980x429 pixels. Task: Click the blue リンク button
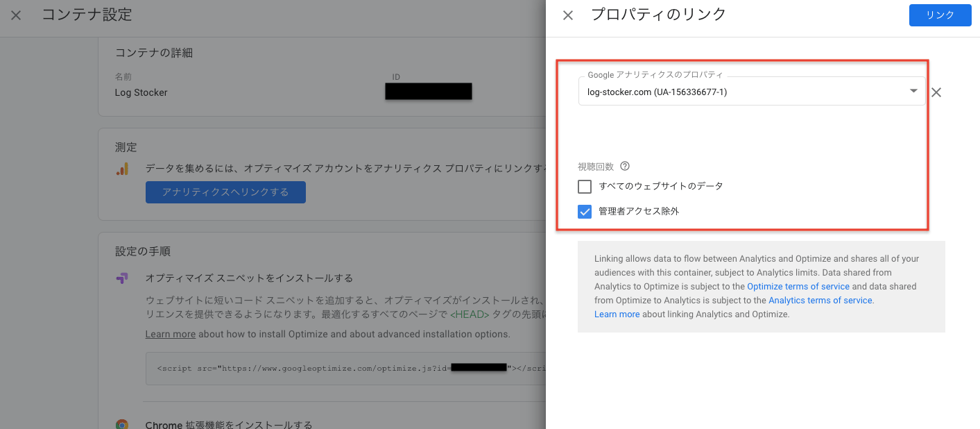tap(940, 15)
